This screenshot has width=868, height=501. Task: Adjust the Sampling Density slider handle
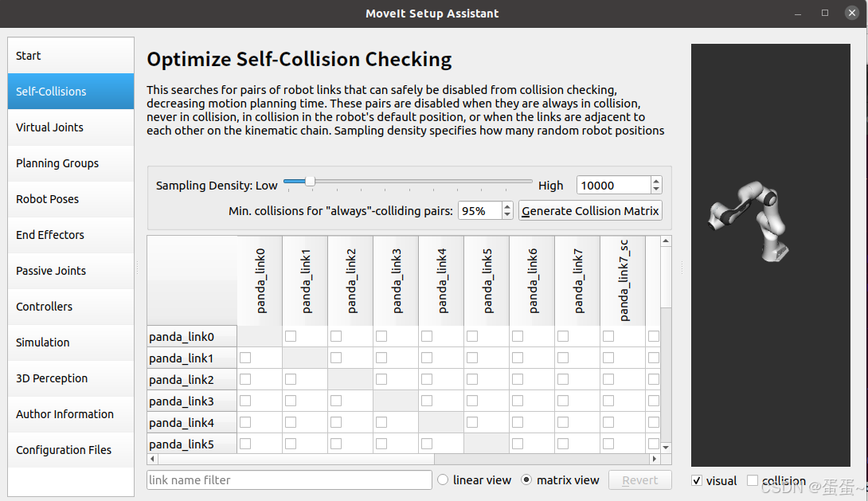[310, 181]
